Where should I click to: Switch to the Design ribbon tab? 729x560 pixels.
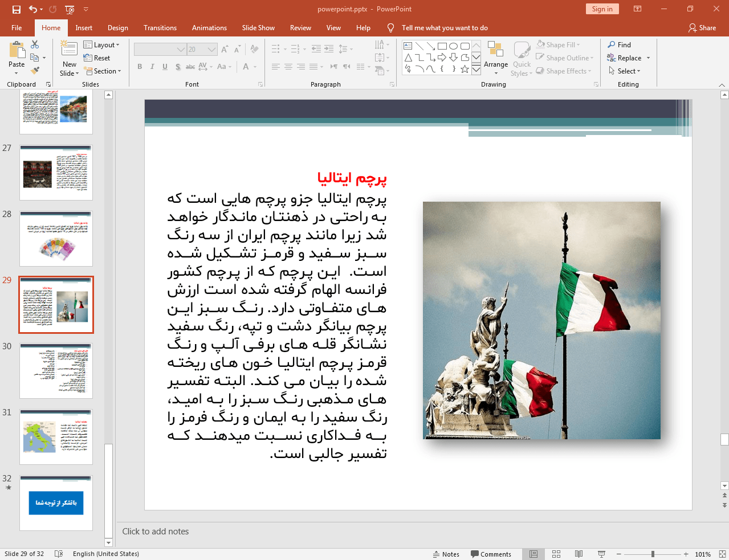(117, 27)
